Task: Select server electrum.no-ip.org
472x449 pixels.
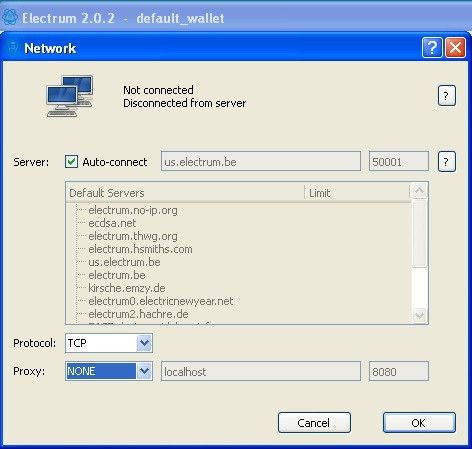Action: (133, 210)
